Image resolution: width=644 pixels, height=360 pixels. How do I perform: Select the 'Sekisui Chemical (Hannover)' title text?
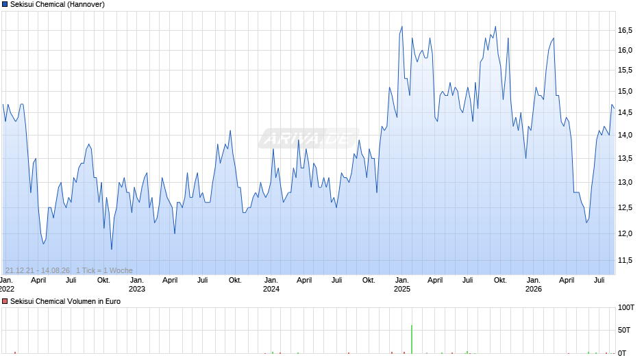click(x=58, y=5)
